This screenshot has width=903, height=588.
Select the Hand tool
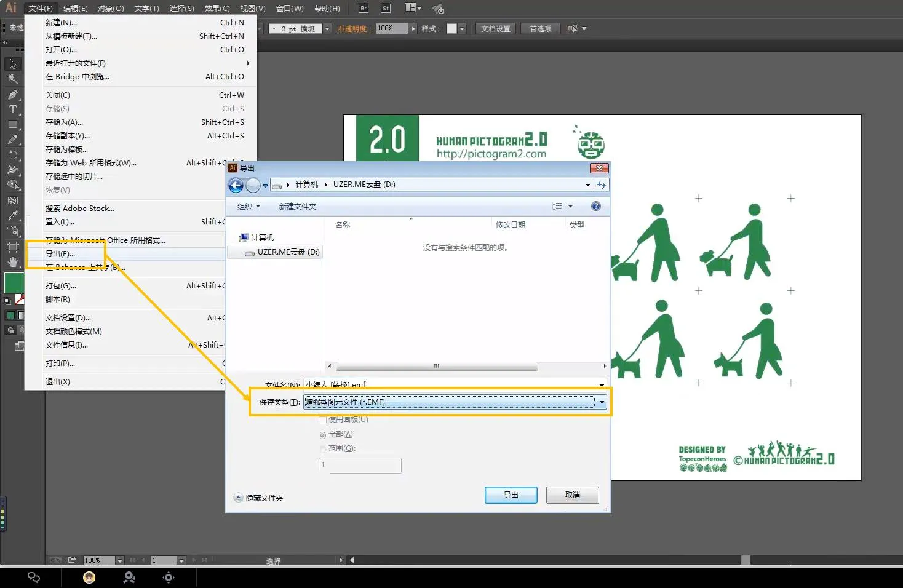12,263
